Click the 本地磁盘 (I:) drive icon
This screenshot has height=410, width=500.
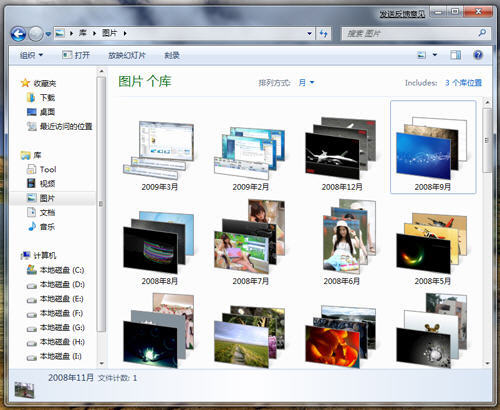[32, 358]
